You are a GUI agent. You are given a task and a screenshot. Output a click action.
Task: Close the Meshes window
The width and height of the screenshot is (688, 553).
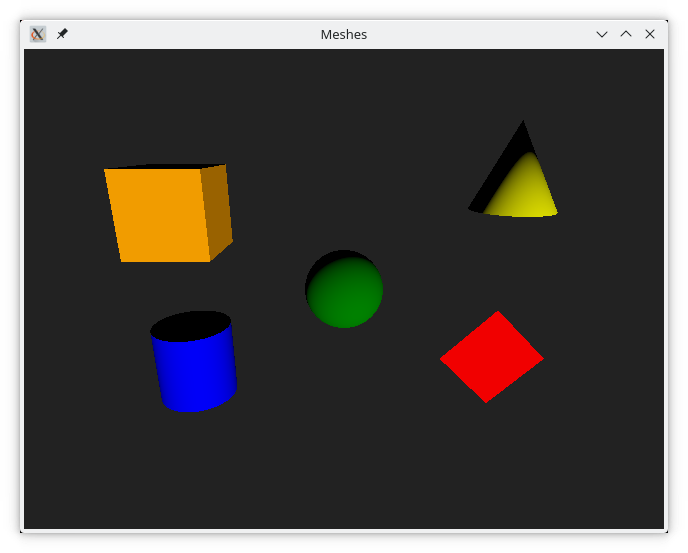650,34
